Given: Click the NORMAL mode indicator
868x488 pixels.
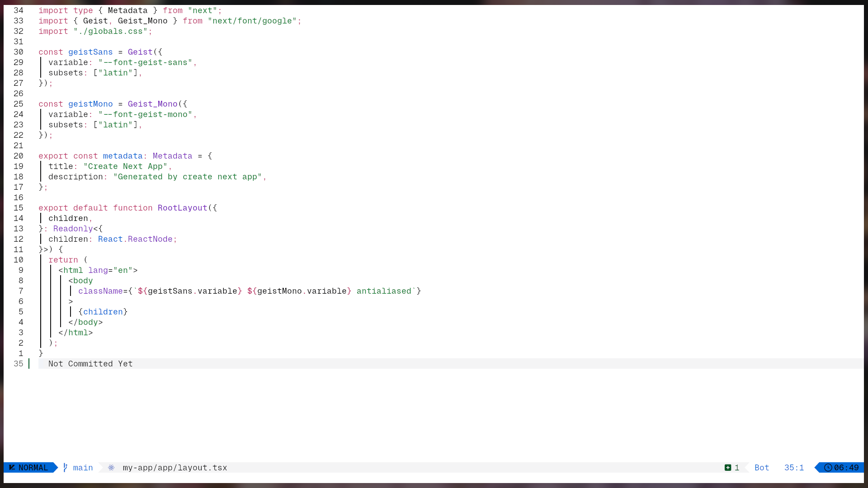Looking at the screenshot, I should 33,468.
